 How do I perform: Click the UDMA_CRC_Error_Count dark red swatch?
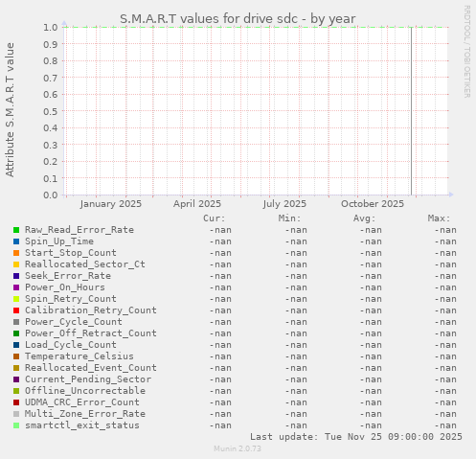click(16, 402)
